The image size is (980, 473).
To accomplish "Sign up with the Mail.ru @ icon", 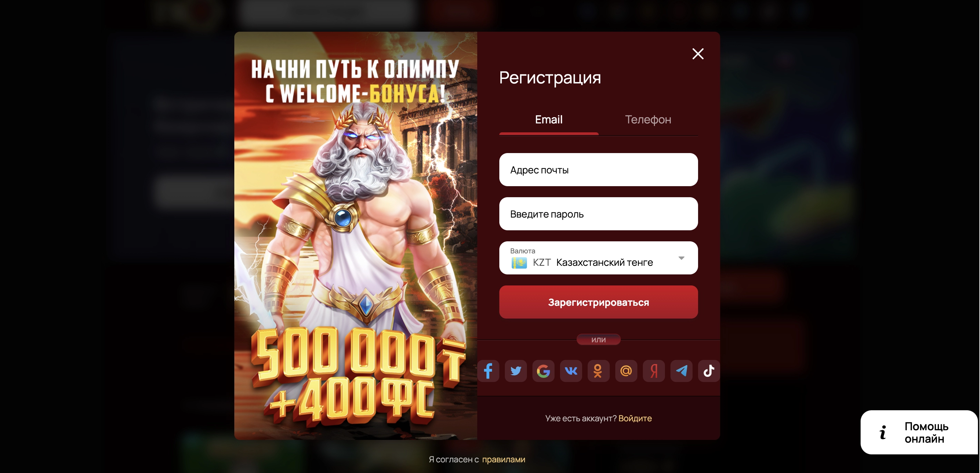I will tap(626, 371).
